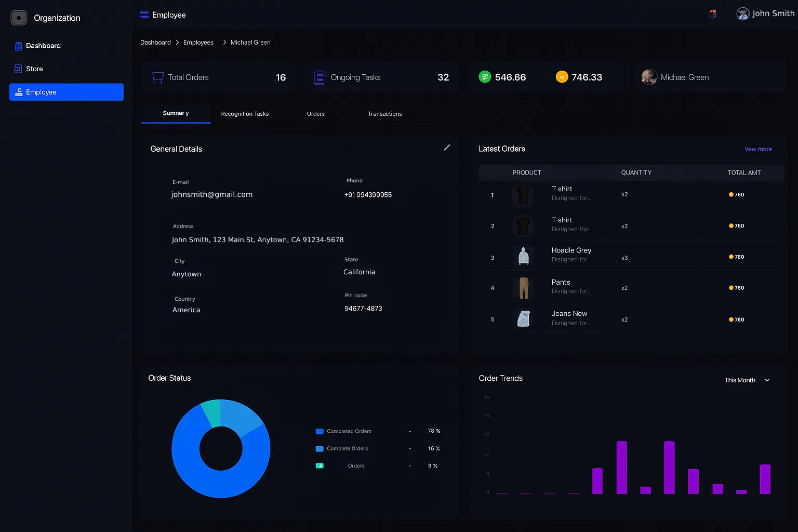Click the green coin balance icon

click(x=485, y=77)
